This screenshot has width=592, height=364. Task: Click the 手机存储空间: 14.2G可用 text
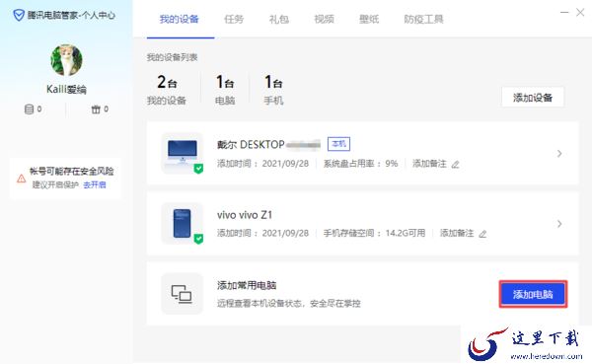pos(374,233)
